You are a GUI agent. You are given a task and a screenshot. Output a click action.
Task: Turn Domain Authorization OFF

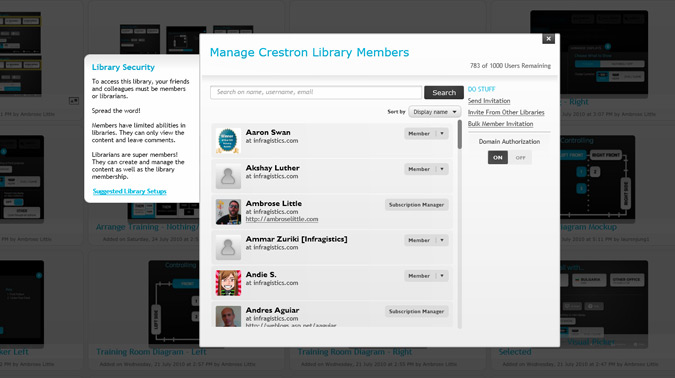[x=520, y=158]
